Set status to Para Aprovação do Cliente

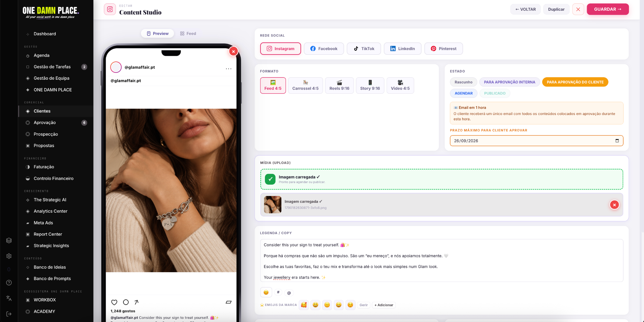(x=575, y=82)
